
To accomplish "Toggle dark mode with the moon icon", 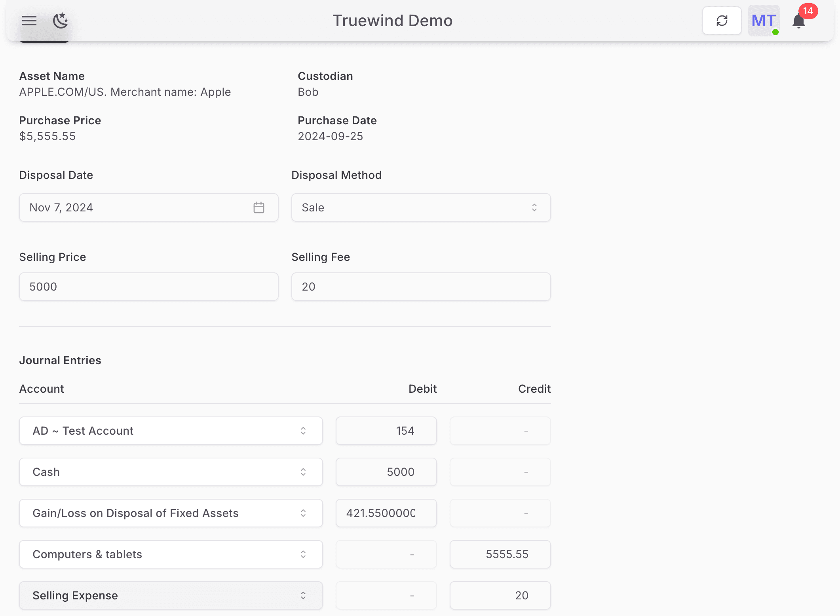I will point(60,21).
